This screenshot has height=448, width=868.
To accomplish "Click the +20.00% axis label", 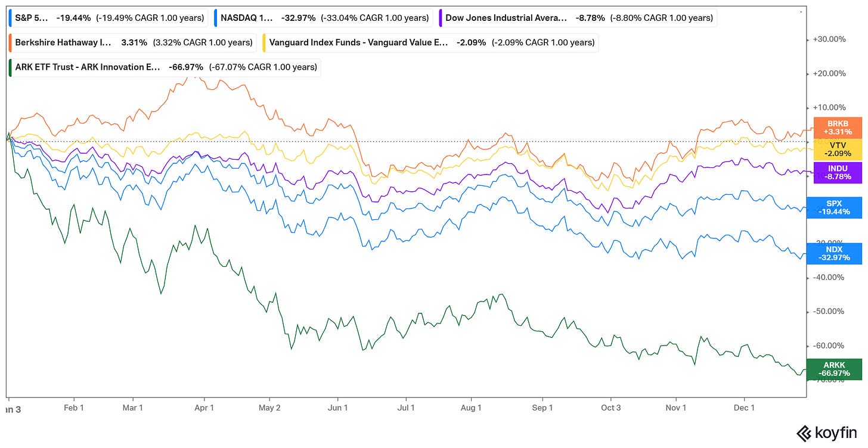I will [x=829, y=74].
